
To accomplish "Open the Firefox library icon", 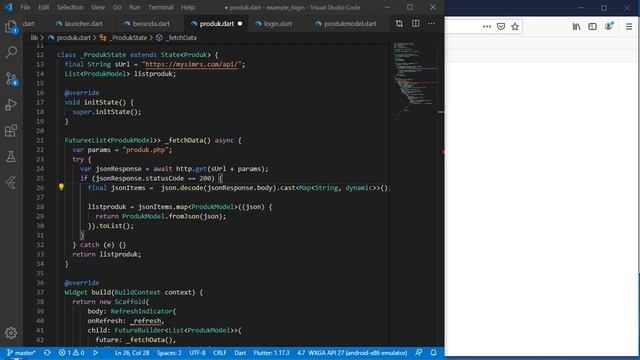I will tap(576, 27).
